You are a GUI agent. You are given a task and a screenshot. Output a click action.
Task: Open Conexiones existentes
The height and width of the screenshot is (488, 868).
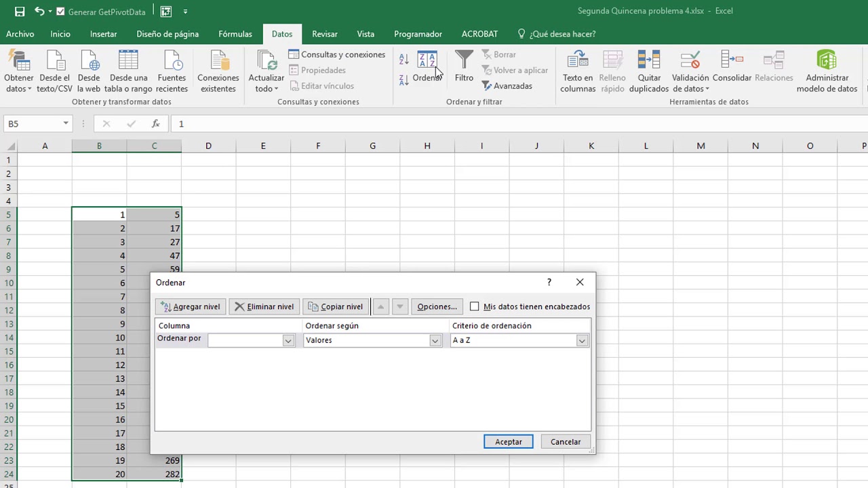pyautogui.click(x=218, y=72)
